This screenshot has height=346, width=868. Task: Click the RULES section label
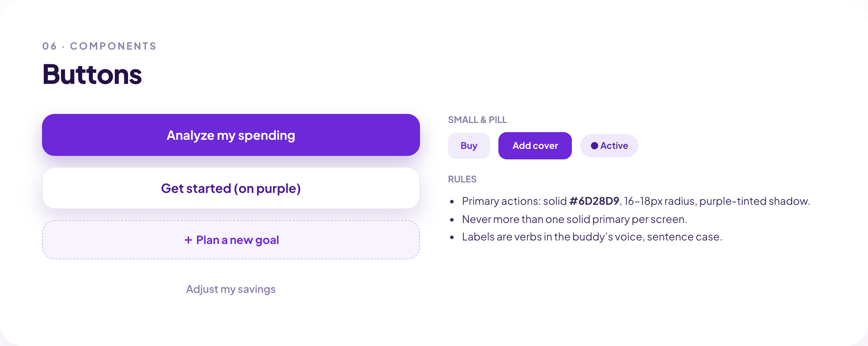[462, 179]
